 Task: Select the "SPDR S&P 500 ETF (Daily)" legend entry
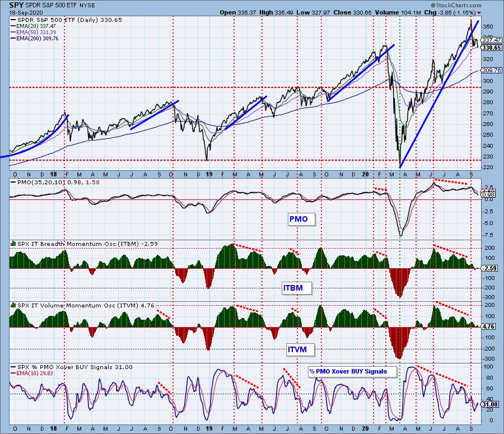click(x=66, y=20)
